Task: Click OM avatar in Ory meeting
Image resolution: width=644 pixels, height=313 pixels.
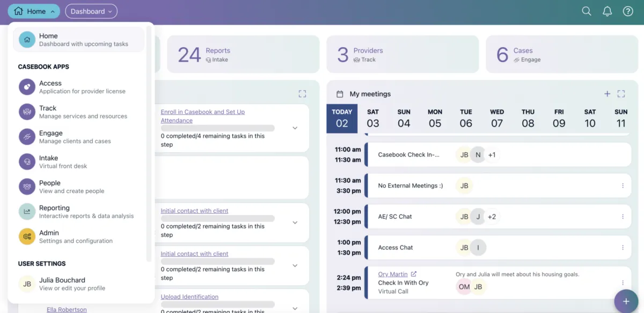Action: pyautogui.click(x=464, y=287)
